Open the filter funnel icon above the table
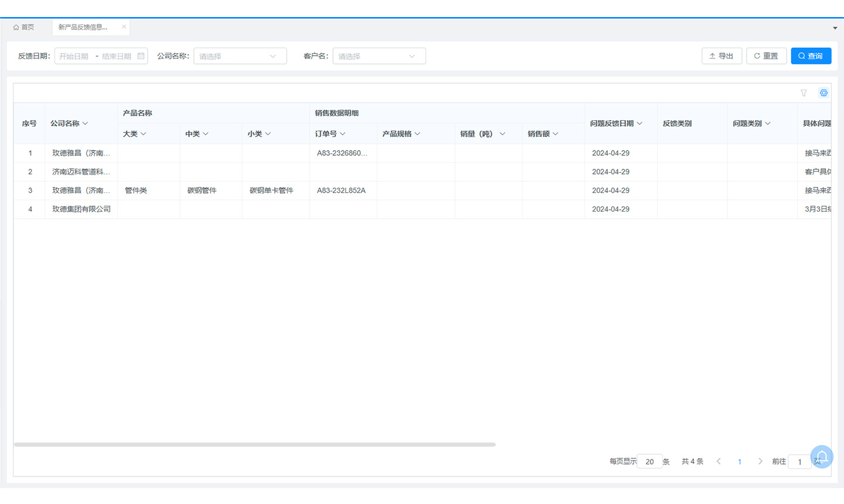Image resolution: width=844 pixels, height=504 pixels. click(x=804, y=93)
